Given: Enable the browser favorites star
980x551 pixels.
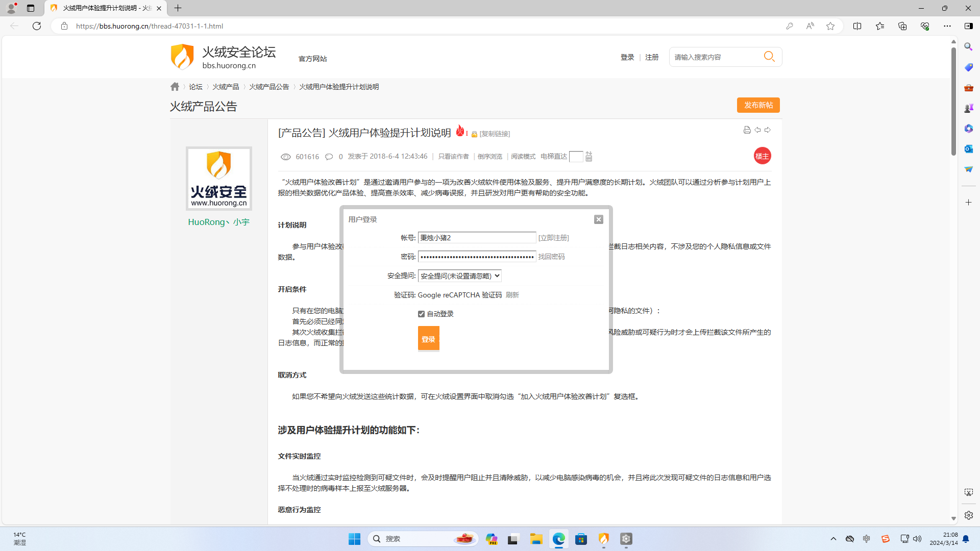Looking at the screenshot, I should [830, 26].
